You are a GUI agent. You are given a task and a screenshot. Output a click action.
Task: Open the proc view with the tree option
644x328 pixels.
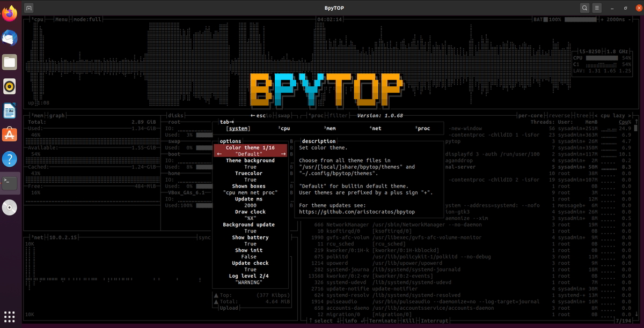click(x=581, y=115)
